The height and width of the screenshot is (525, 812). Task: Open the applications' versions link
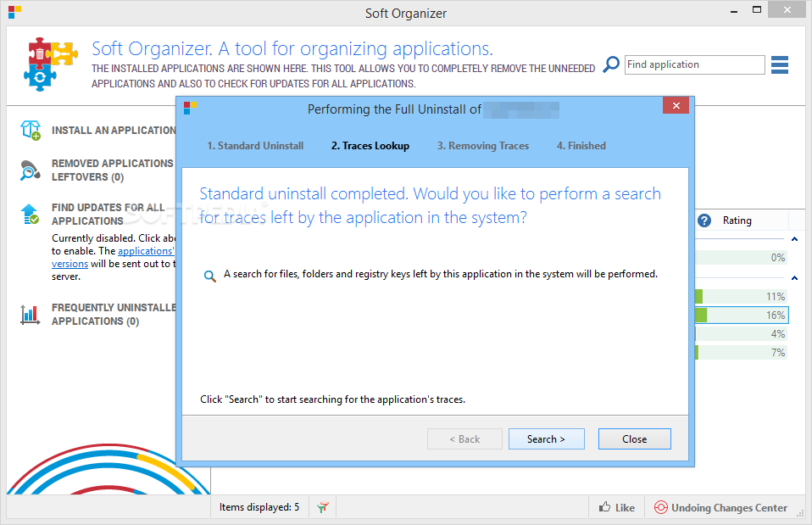tap(113, 257)
